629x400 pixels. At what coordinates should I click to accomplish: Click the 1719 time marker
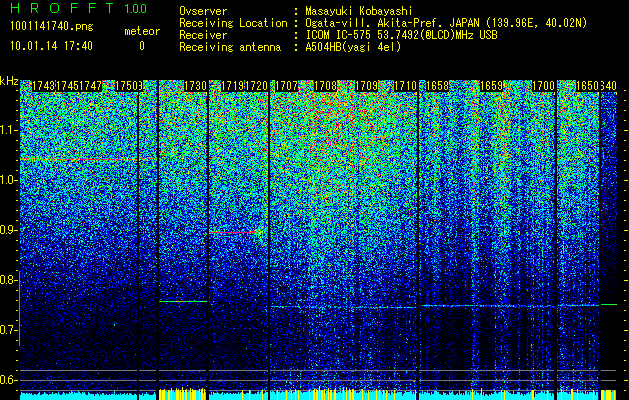(233, 86)
